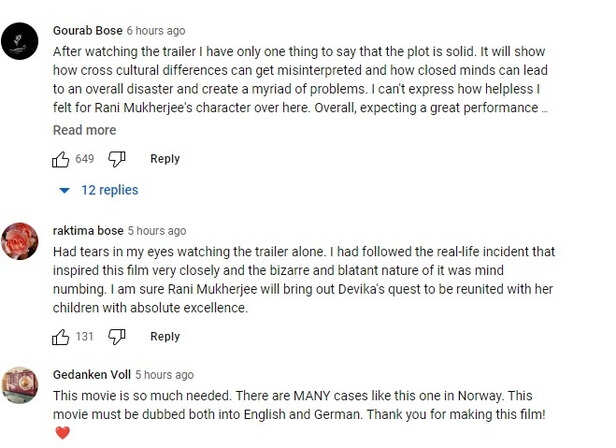Click Gedanken Voll's 5 hours ago timestamp
The image size is (616, 448).
pyautogui.click(x=164, y=375)
